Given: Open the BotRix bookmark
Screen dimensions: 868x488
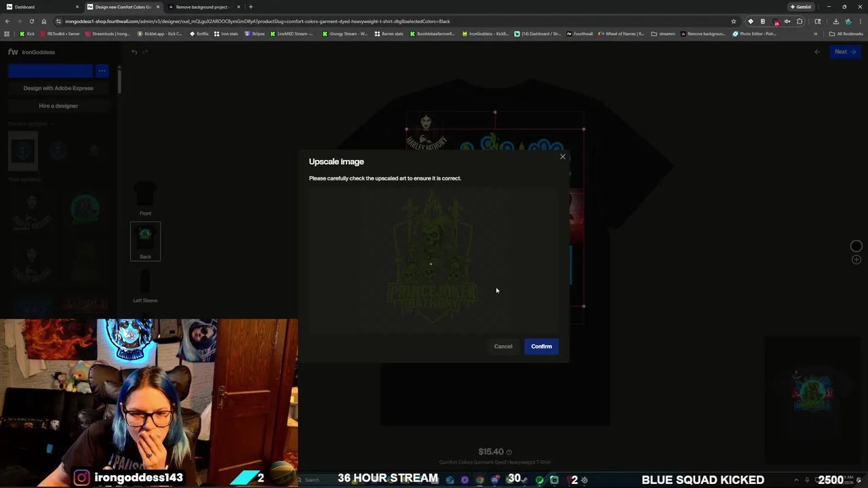Looking at the screenshot, I should (x=199, y=33).
